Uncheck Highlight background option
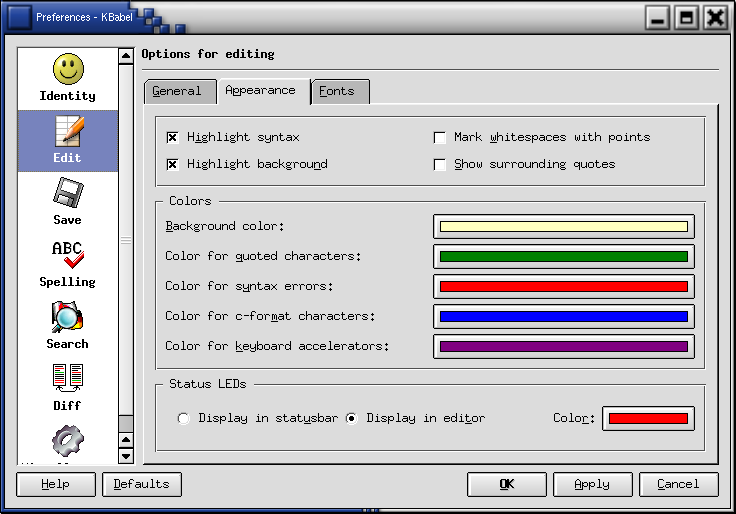The image size is (736, 514). (x=173, y=165)
